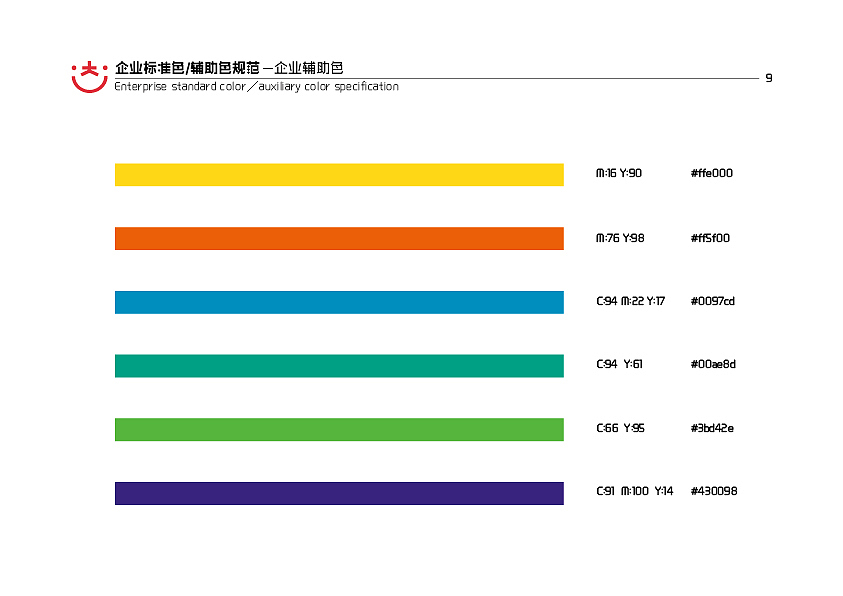
Task: Click the hex code #00ae8d label
Action: point(712,364)
